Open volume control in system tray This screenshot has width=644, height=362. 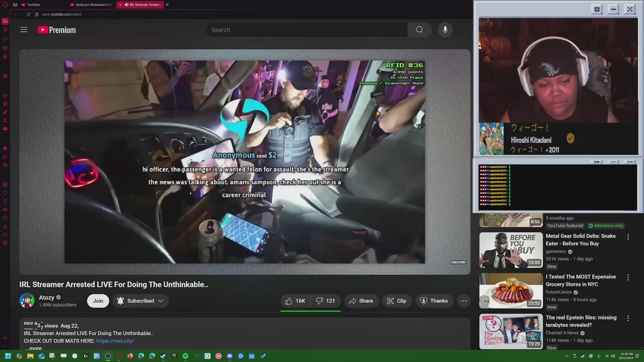tap(613, 356)
